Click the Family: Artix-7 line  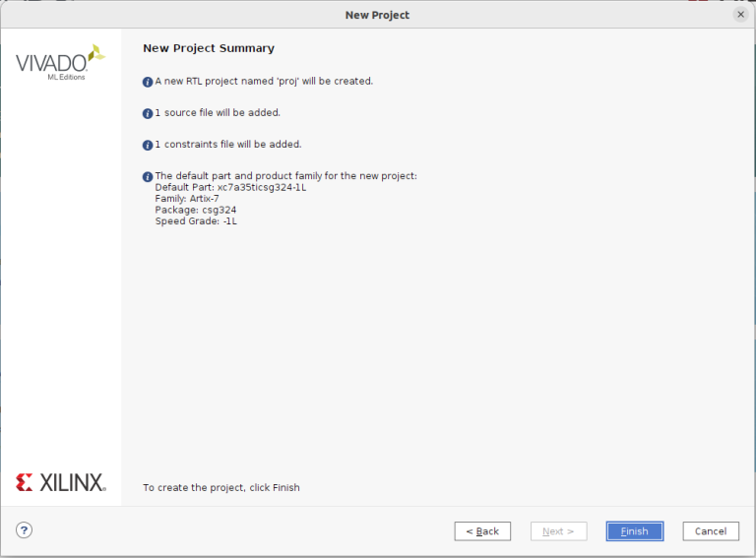click(x=187, y=199)
